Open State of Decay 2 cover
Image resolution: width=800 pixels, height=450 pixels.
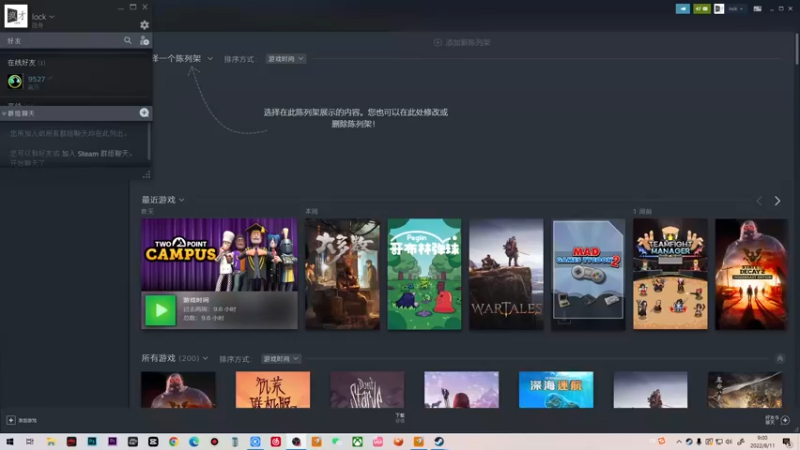[752, 274]
